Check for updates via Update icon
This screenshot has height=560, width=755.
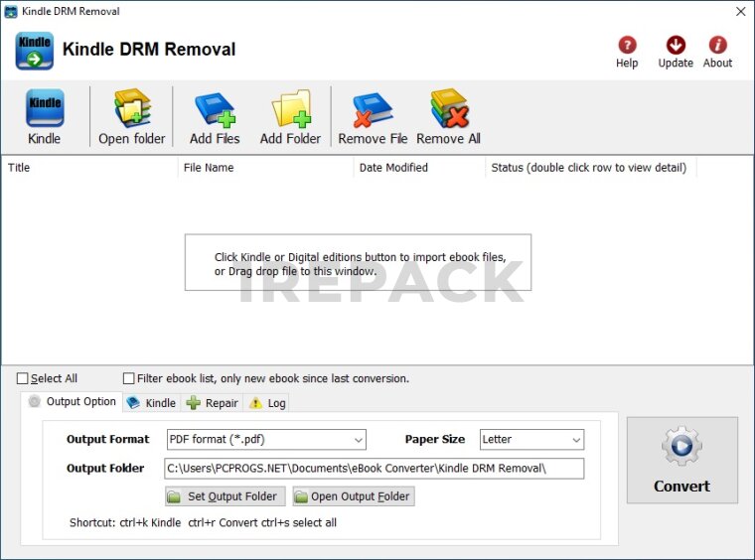[676, 46]
